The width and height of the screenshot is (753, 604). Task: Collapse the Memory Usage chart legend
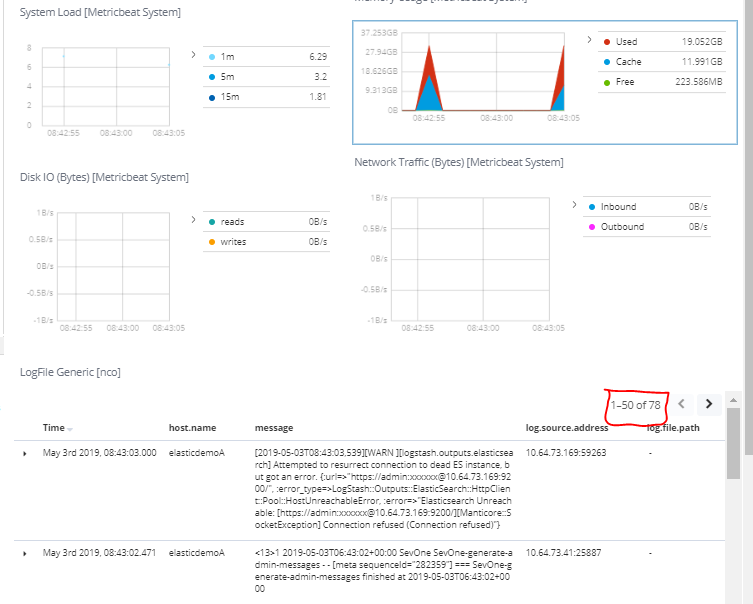[589, 40]
